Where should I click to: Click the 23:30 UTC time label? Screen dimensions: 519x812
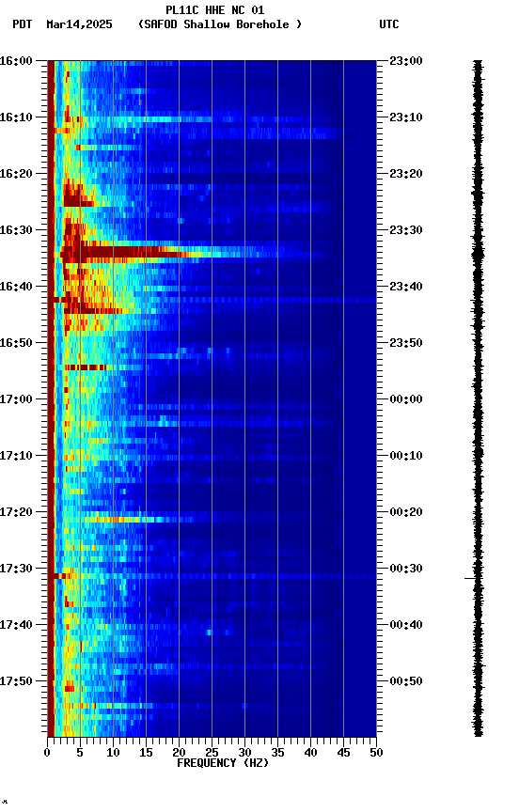coord(406,230)
